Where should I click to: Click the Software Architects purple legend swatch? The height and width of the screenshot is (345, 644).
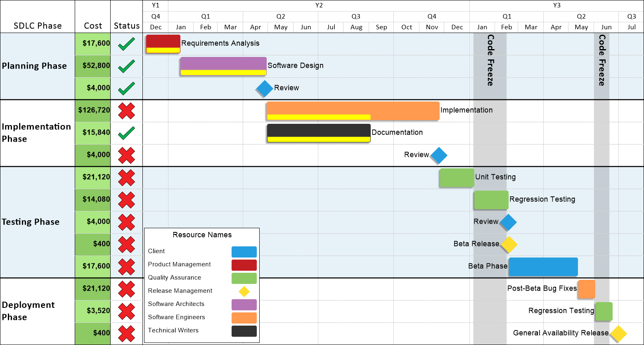tap(244, 305)
